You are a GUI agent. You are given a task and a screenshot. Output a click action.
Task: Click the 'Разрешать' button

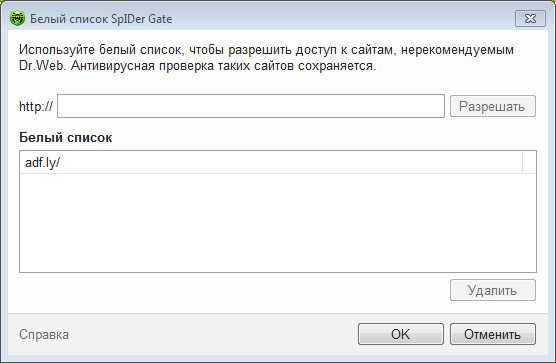coord(493,106)
